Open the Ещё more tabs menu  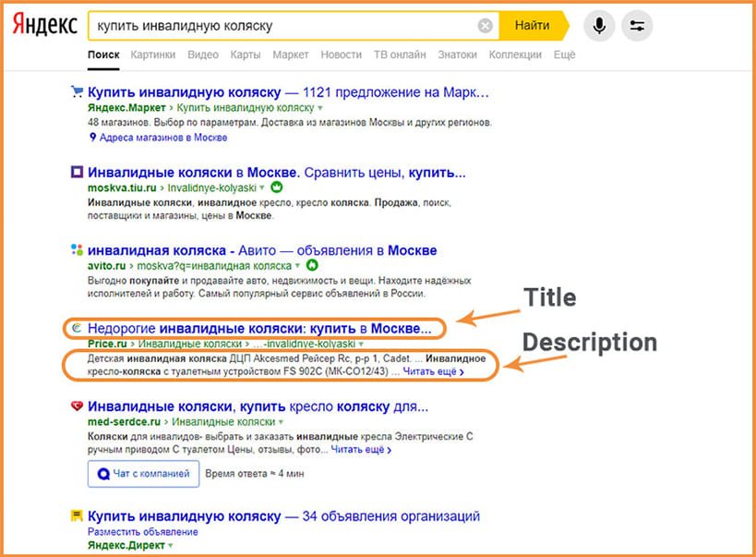(564, 54)
